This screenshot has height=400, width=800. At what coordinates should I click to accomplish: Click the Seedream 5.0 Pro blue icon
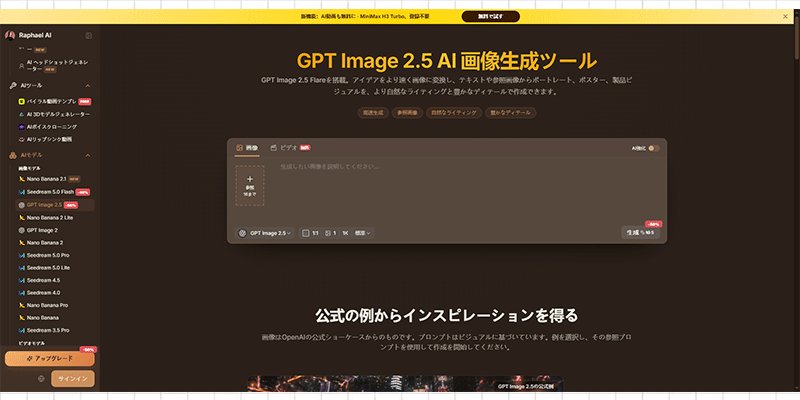[21, 255]
